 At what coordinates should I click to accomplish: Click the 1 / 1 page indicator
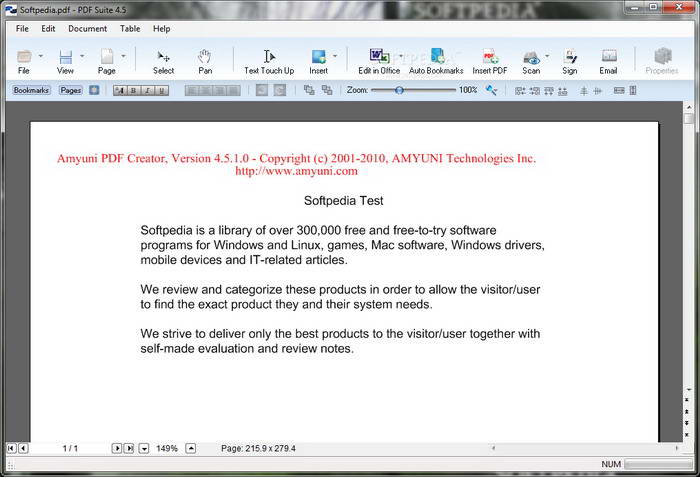click(x=70, y=448)
